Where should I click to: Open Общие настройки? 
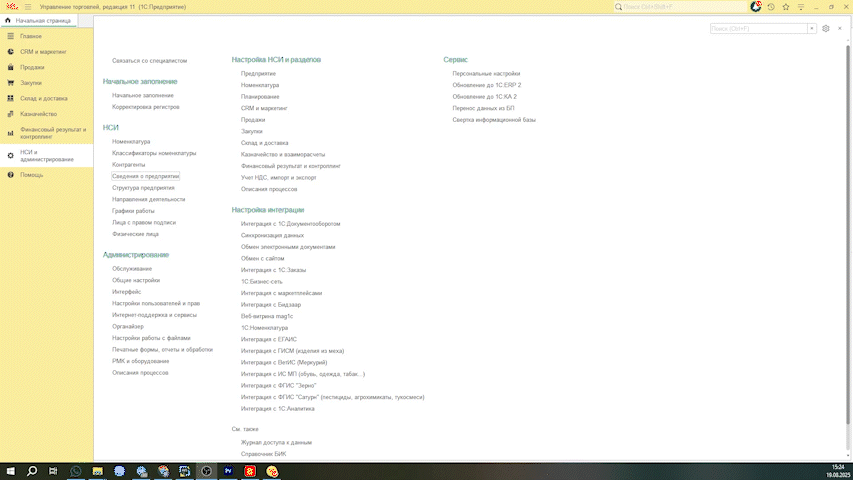pyautogui.click(x=136, y=280)
